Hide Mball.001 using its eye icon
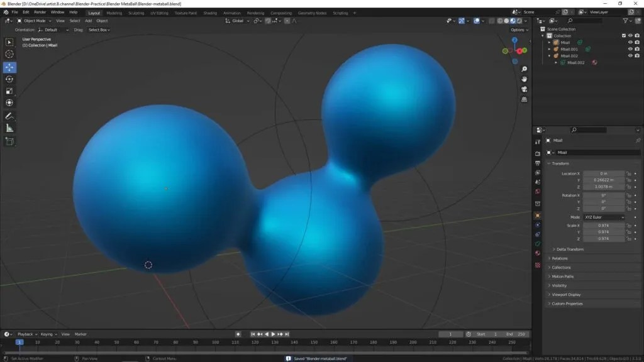This screenshot has height=362, width=644. 630,49
